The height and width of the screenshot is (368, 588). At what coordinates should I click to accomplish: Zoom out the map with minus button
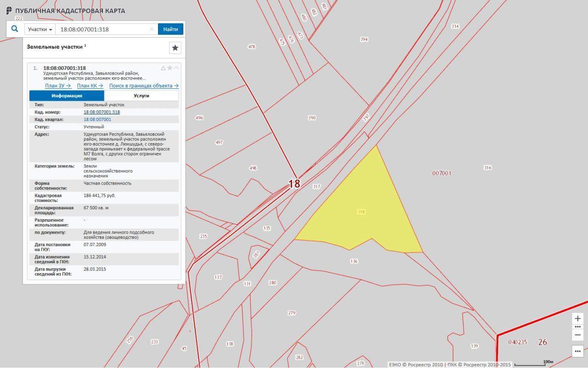click(x=578, y=335)
